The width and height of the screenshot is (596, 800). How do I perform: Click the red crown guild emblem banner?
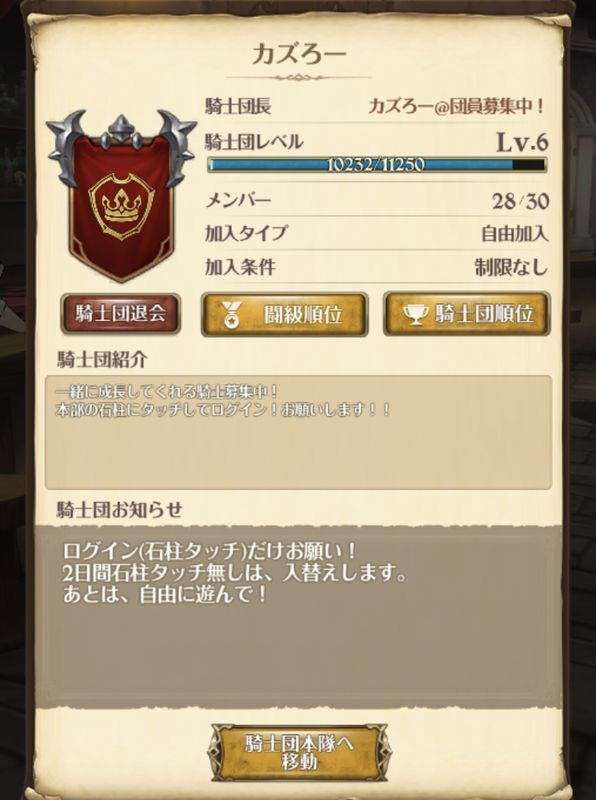click(121, 195)
